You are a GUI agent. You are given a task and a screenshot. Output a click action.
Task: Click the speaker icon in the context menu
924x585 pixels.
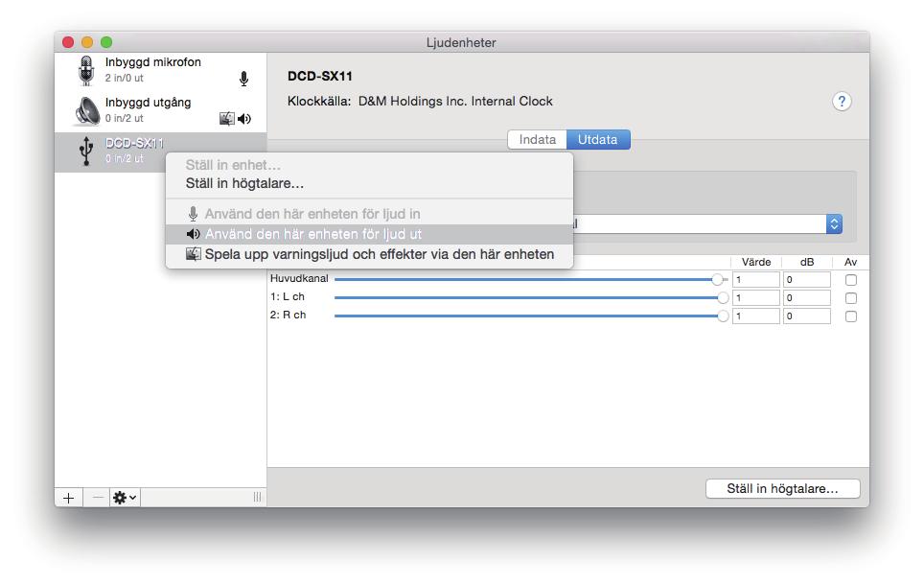click(x=194, y=234)
